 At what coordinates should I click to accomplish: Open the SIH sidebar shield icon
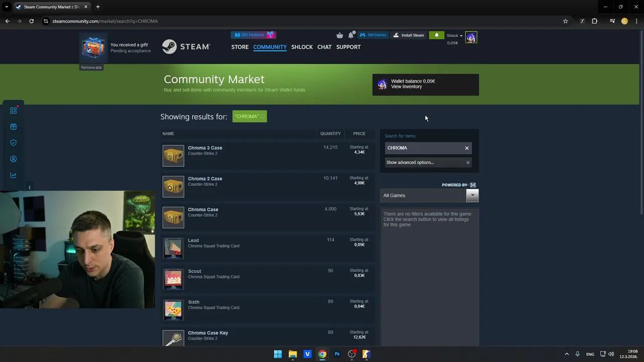point(14,143)
